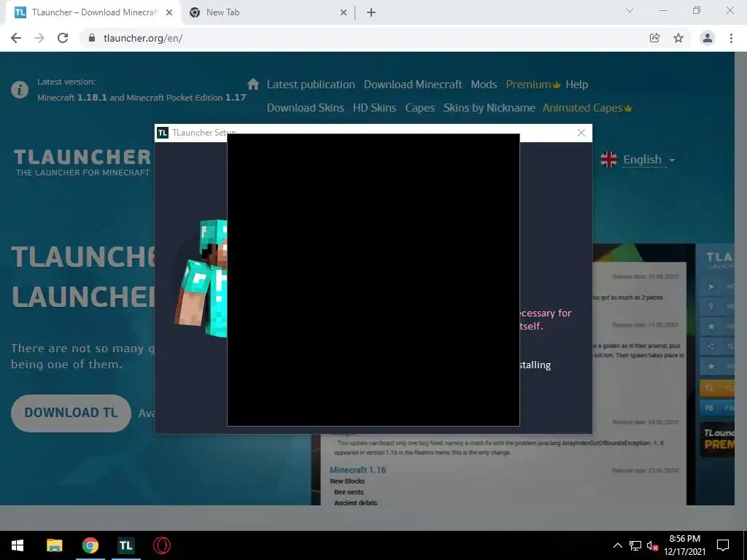
Task: Open Opera browser from taskbar
Action: click(161, 545)
